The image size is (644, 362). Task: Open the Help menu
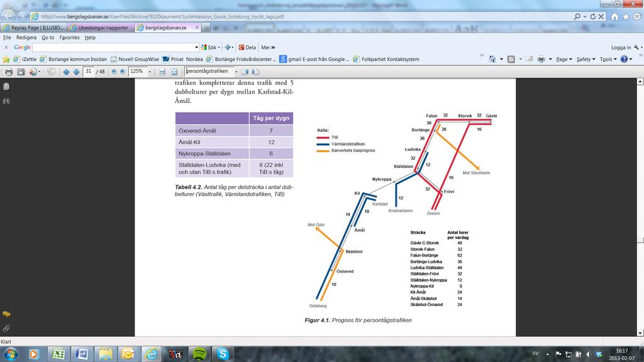(x=90, y=37)
